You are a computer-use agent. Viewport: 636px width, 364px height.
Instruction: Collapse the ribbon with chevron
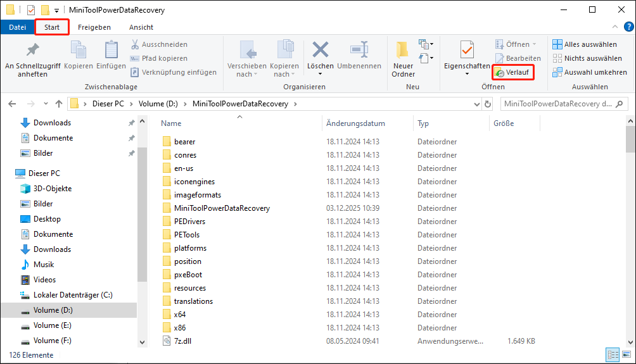[x=614, y=27]
